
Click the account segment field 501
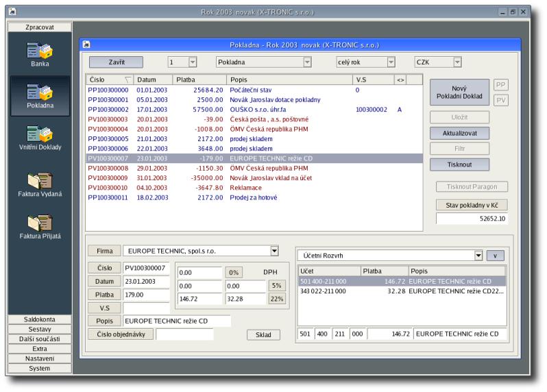pos(305,334)
